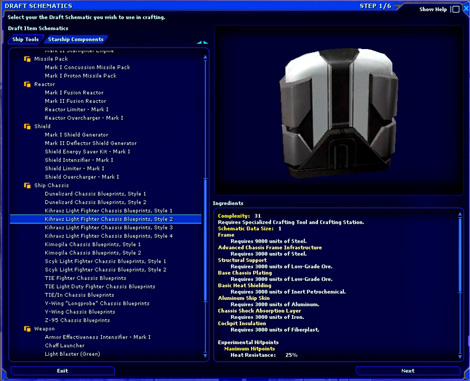Click schematic list scrollbar down arrow
The image size is (470, 381).
click(205, 356)
